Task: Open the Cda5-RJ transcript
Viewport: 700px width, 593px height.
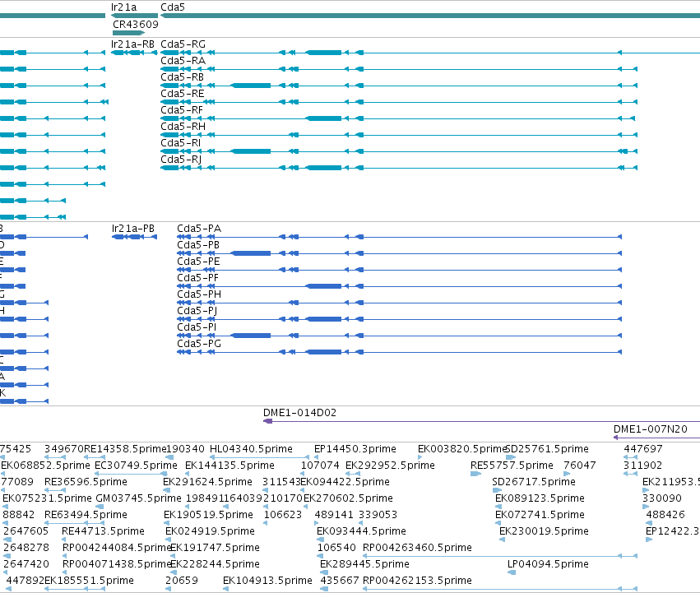Action: coord(399,168)
